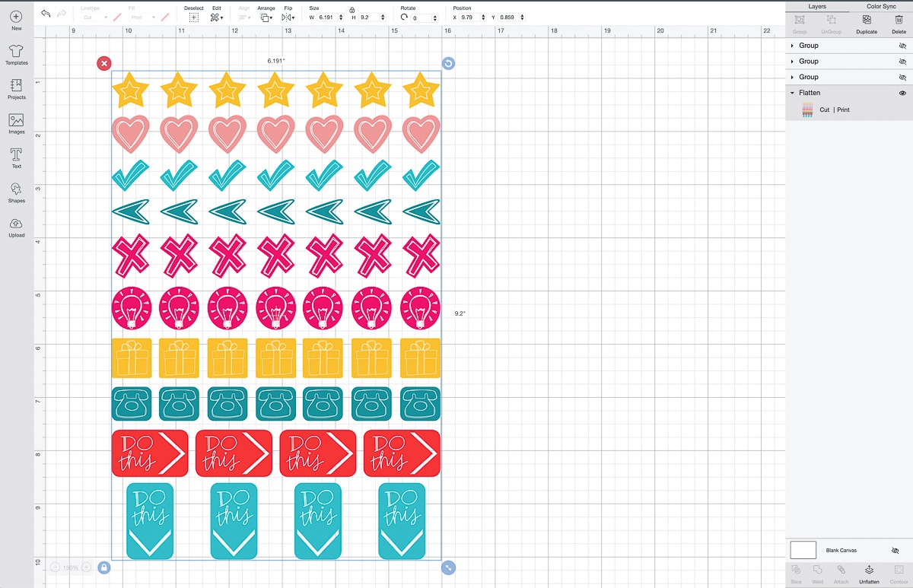
Task: Hide the Flatten layer
Action: tap(902, 93)
